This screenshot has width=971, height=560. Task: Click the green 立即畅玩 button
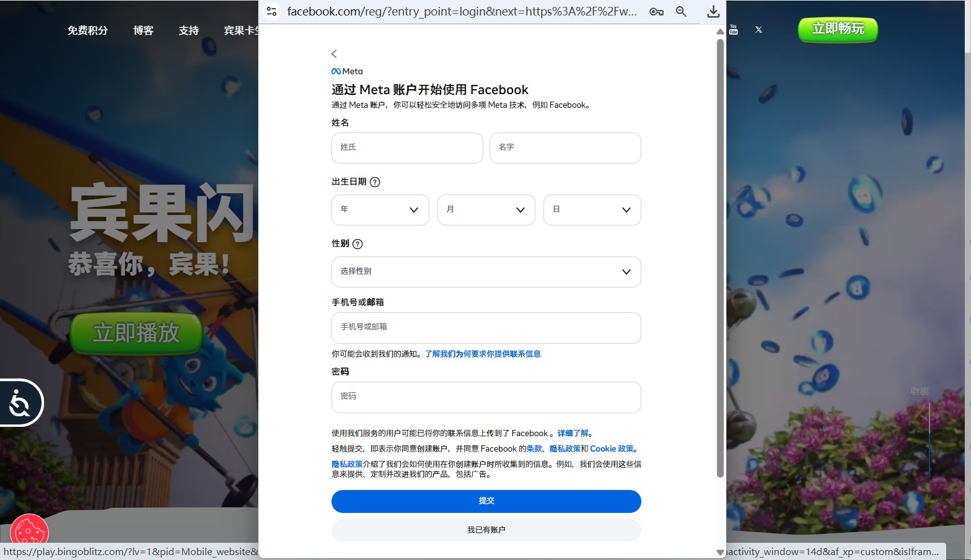(x=838, y=29)
